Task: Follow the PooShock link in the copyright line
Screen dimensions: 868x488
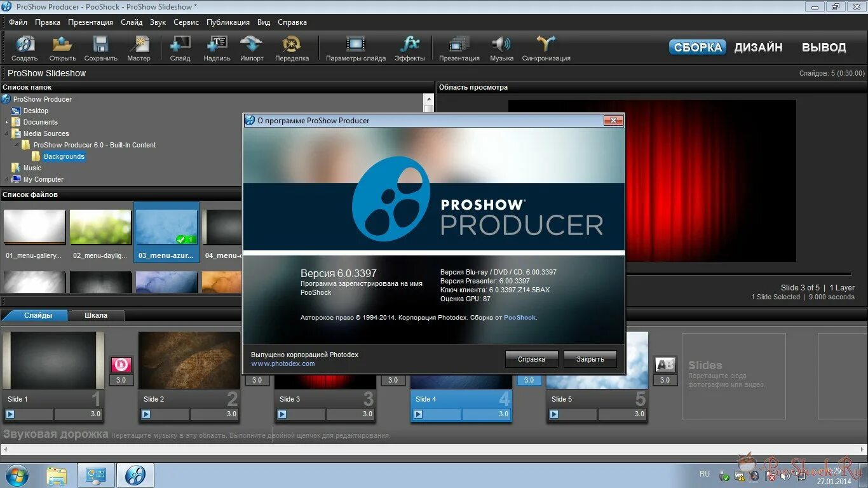Action: 520,317
